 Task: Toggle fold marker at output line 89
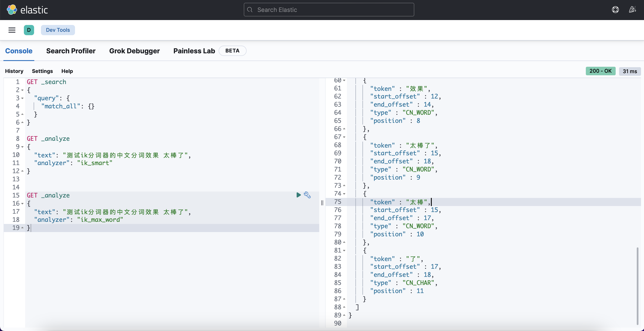tap(344, 315)
